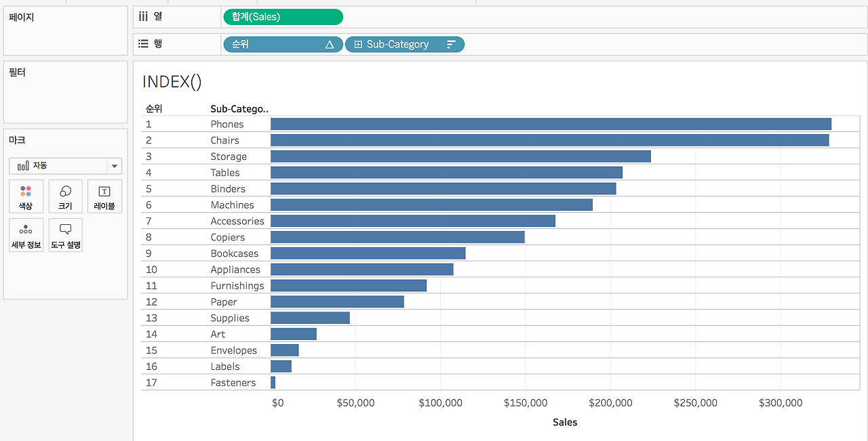Click the Machines row label
Image resolution: width=868 pixels, height=441 pixels.
pyautogui.click(x=232, y=205)
